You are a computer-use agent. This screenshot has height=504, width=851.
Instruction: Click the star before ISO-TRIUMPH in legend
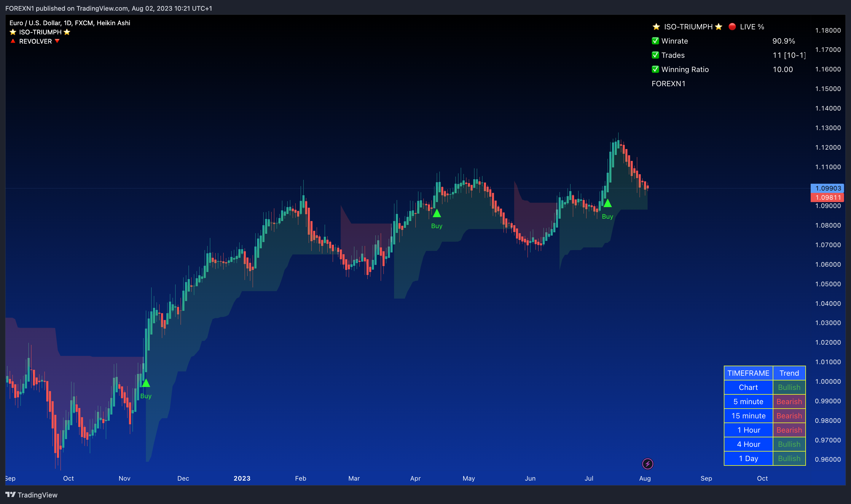(x=13, y=32)
